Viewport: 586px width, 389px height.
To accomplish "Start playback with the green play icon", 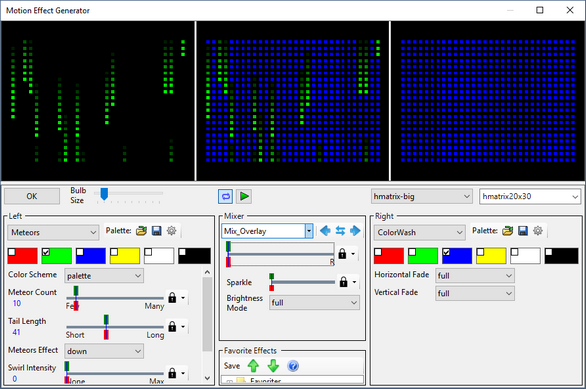I will click(x=244, y=196).
